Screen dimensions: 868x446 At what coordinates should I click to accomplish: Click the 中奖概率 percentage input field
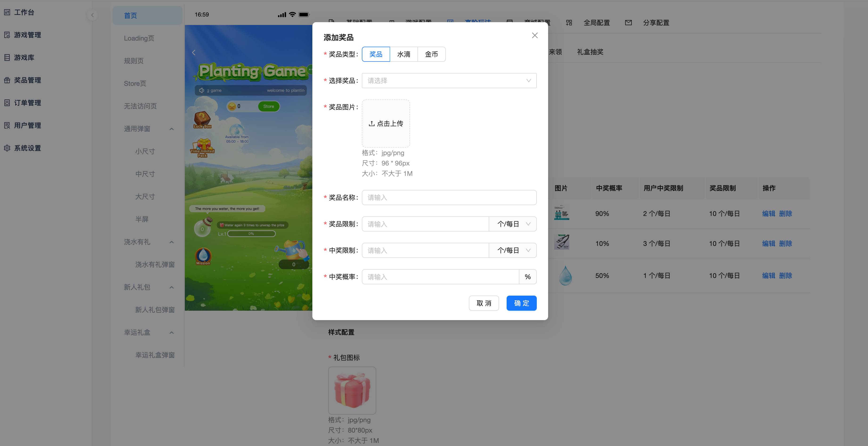440,277
